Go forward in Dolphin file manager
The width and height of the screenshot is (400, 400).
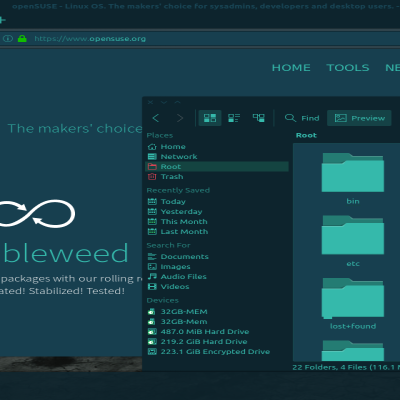180,118
